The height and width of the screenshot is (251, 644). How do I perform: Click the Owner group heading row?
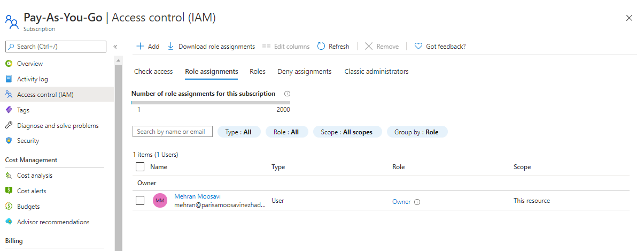(x=381, y=183)
